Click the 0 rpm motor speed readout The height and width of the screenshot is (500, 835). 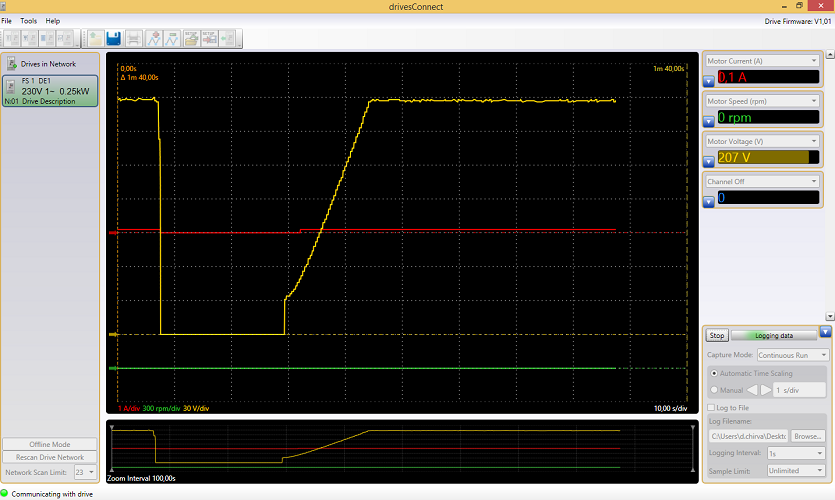[768, 117]
